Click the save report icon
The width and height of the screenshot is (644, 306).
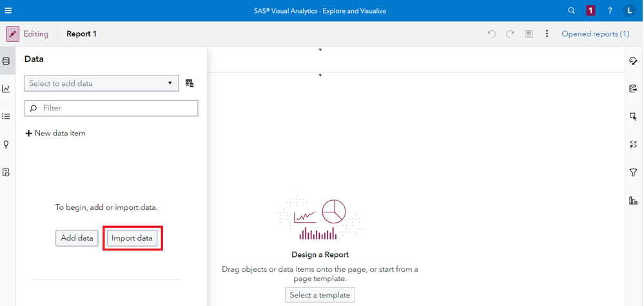529,34
